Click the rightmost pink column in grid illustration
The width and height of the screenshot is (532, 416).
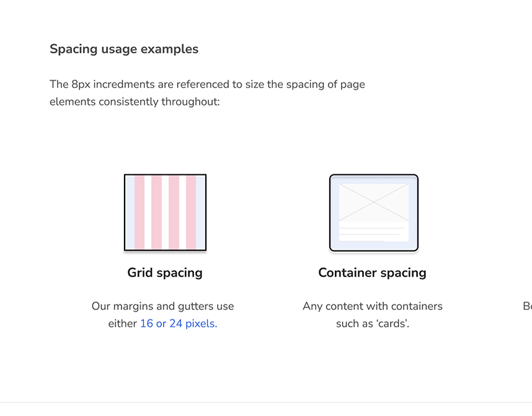pyautogui.click(x=191, y=213)
